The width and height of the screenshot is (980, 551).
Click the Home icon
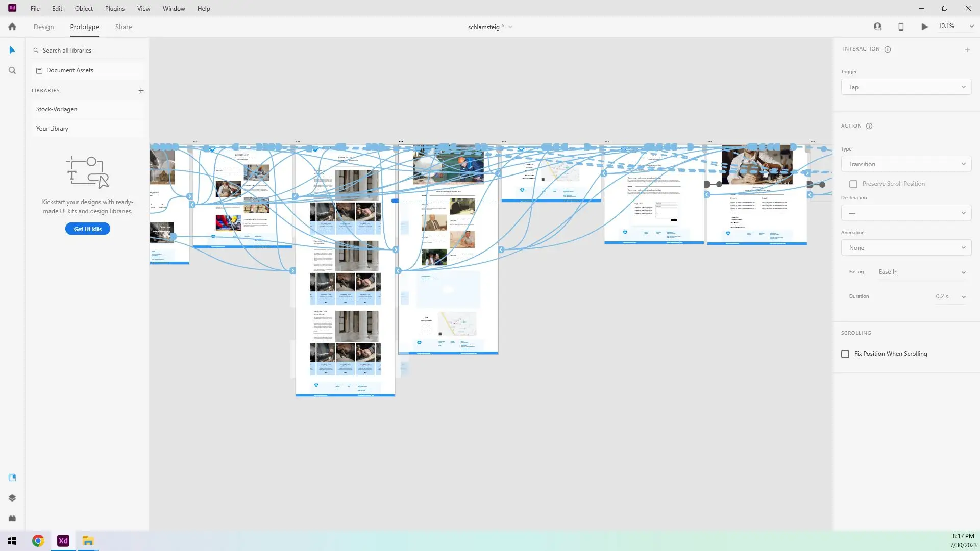(x=12, y=27)
